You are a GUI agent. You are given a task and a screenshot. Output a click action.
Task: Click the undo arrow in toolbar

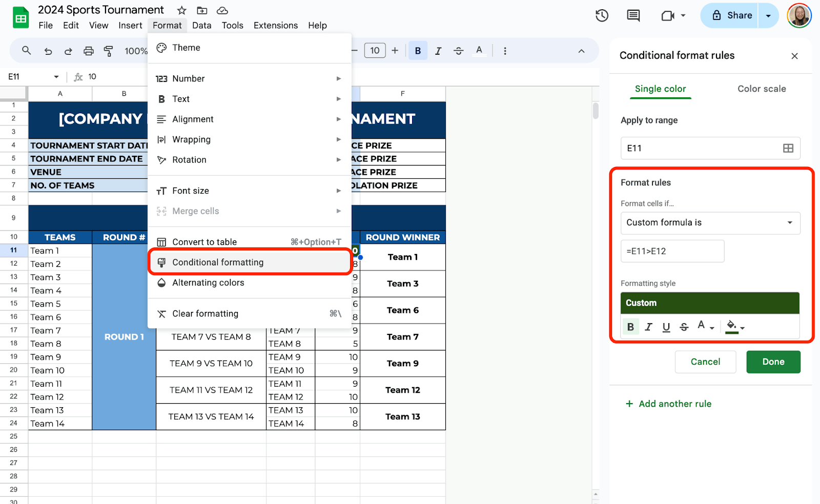[x=48, y=51]
